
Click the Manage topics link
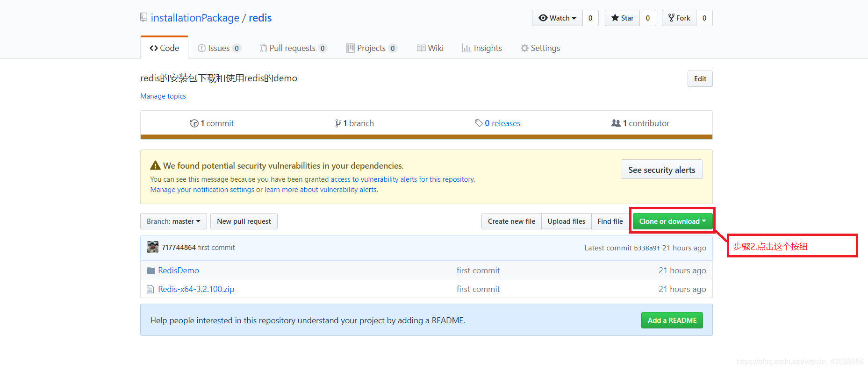click(163, 96)
